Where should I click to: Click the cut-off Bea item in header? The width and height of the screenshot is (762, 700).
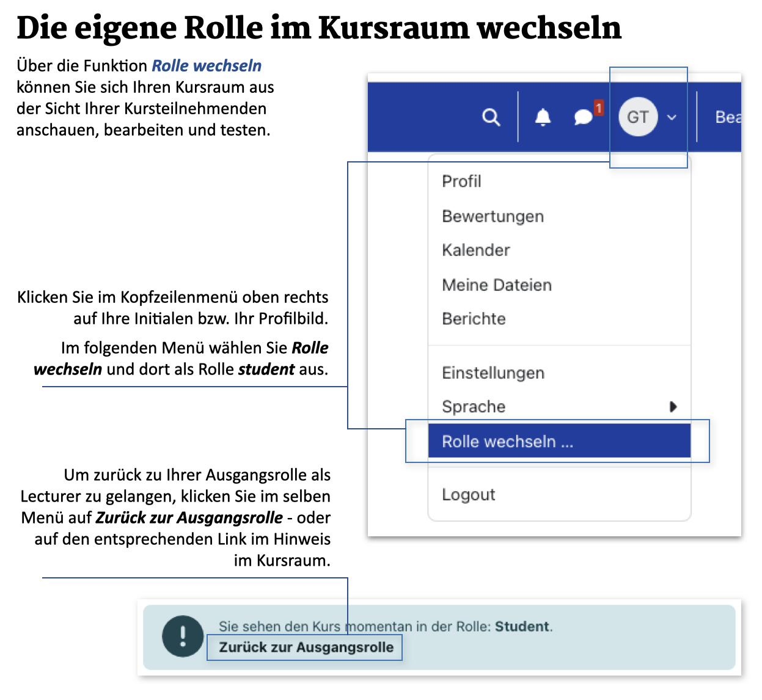point(727,117)
